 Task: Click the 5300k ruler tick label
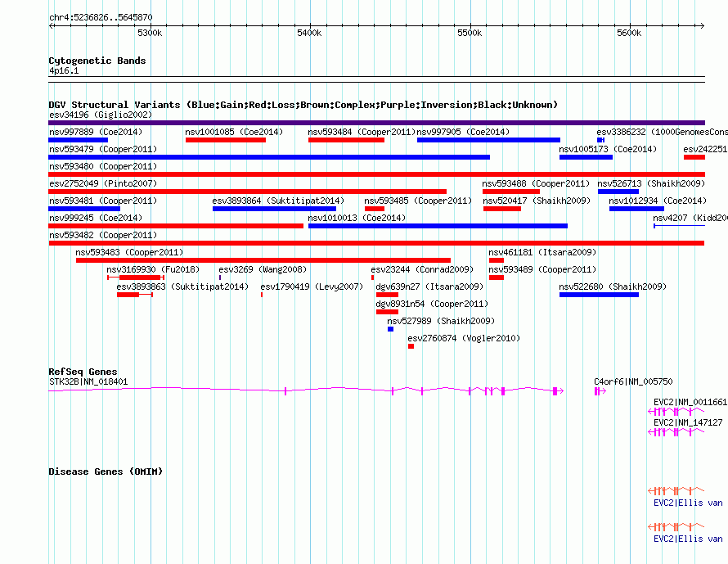[x=150, y=33]
